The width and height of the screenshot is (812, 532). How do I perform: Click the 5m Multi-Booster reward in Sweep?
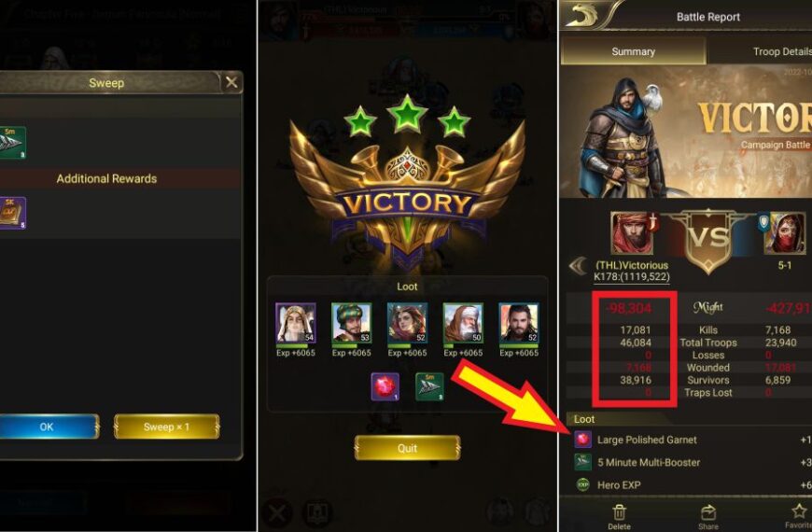click(x=12, y=143)
